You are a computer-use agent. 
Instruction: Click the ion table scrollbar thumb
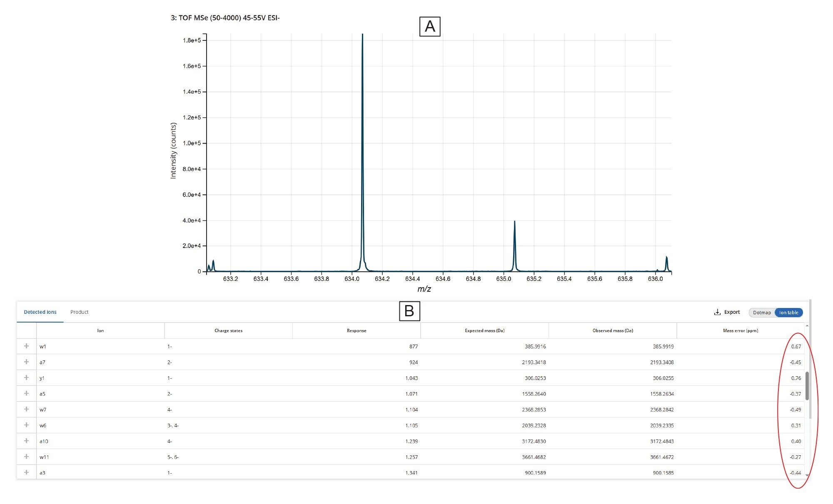click(807, 386)
